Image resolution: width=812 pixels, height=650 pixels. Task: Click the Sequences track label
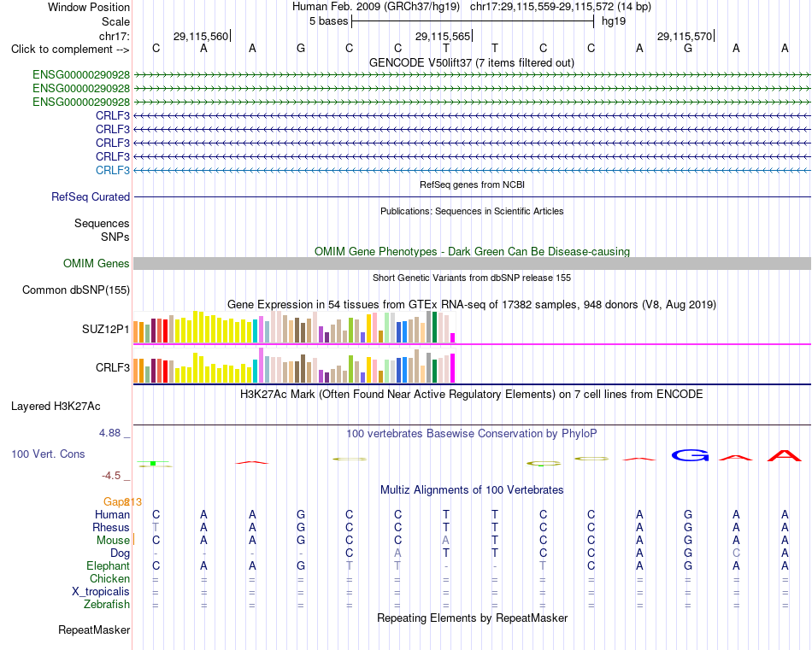click(102, 223)
